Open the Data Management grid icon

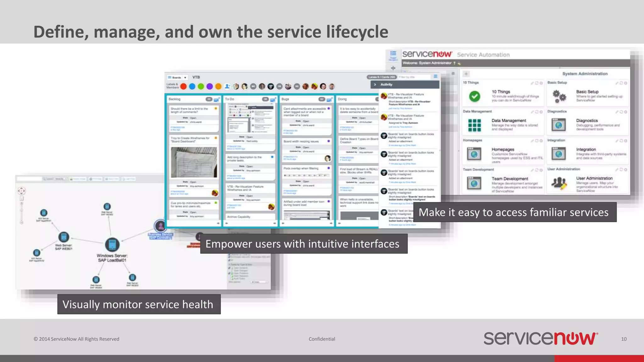pos(475,125)
